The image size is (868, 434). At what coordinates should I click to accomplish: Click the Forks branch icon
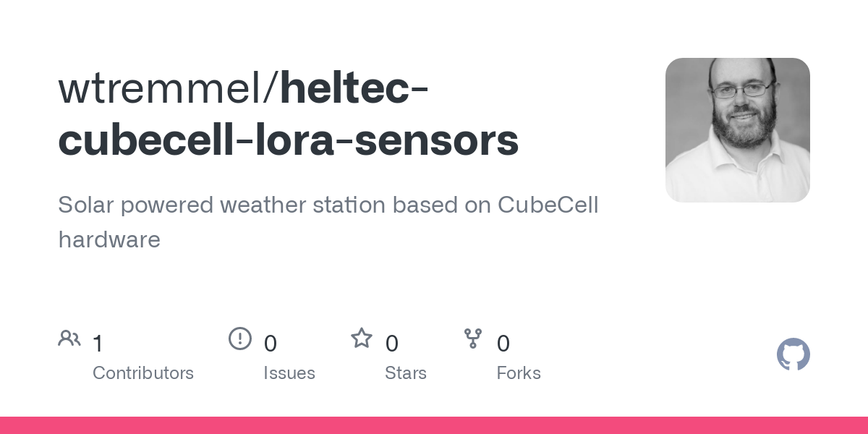tap(473, 338)
